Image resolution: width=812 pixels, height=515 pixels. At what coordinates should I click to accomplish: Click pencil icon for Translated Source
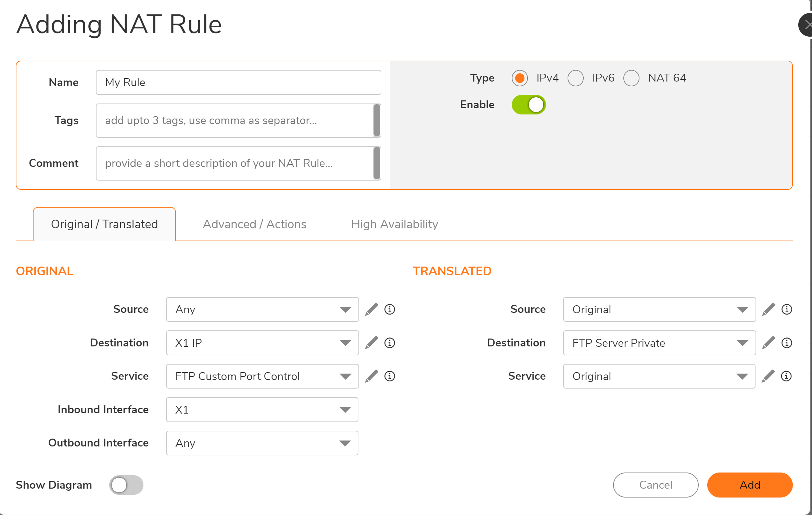(769, 309)
